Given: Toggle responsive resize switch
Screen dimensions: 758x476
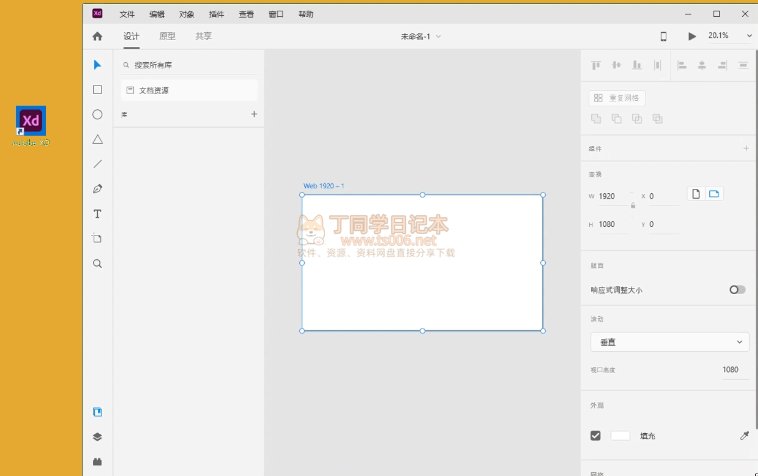Looking at the screenshot, I should point(737,290).
